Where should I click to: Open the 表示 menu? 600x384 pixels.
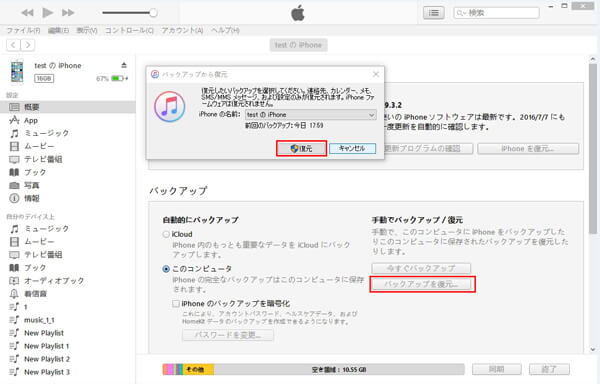click(x=87, y=30)
